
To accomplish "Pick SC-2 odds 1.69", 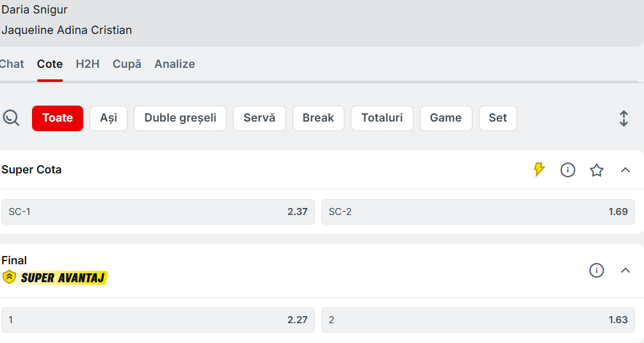I will tap(478, 212).
